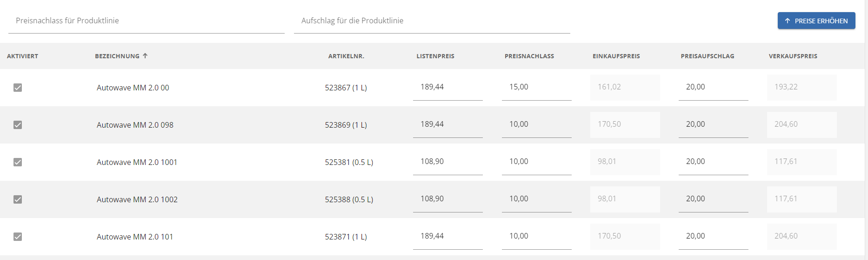This screenshot has width=868, height=260.
Task: Focus the Aufschlag für die Produktlinie field
Action: pos(432,21)
